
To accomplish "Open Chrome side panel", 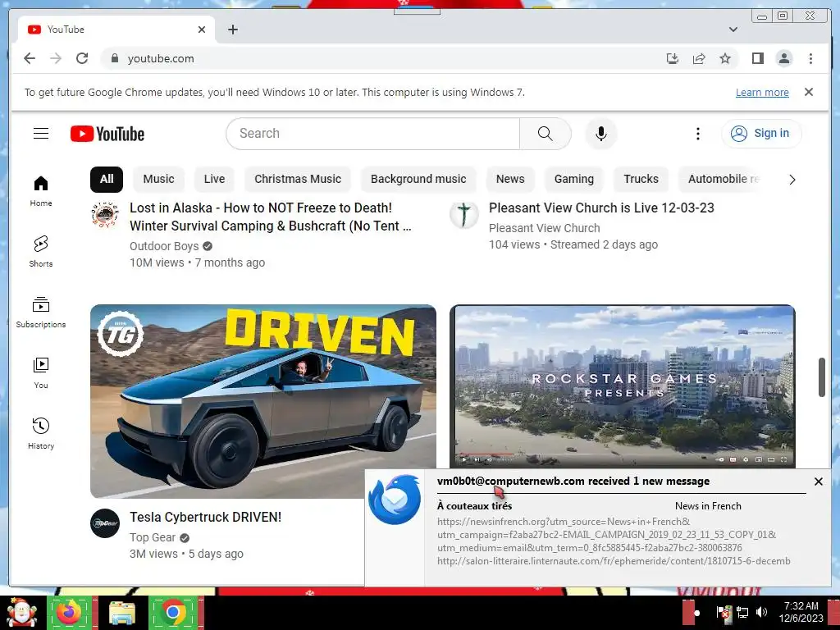I will tap(757, 58).
